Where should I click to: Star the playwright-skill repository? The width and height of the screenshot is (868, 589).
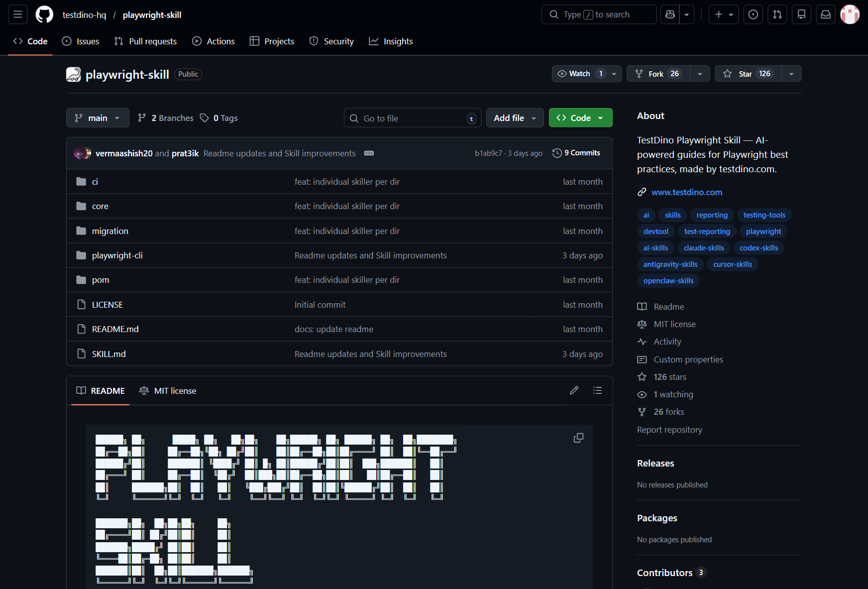[747, 73]
